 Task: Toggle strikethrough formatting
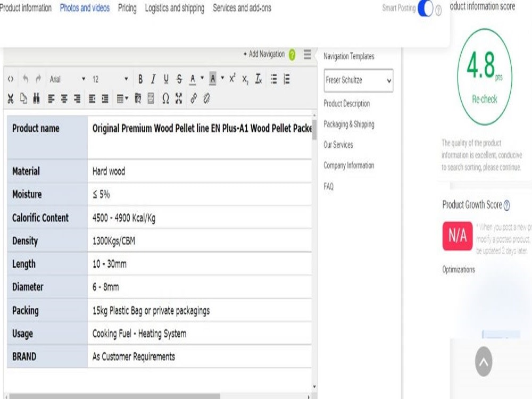[179, 79]
